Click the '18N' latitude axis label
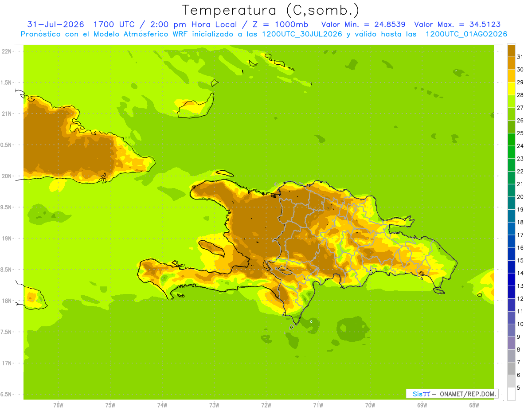 (x=6, y=301)
